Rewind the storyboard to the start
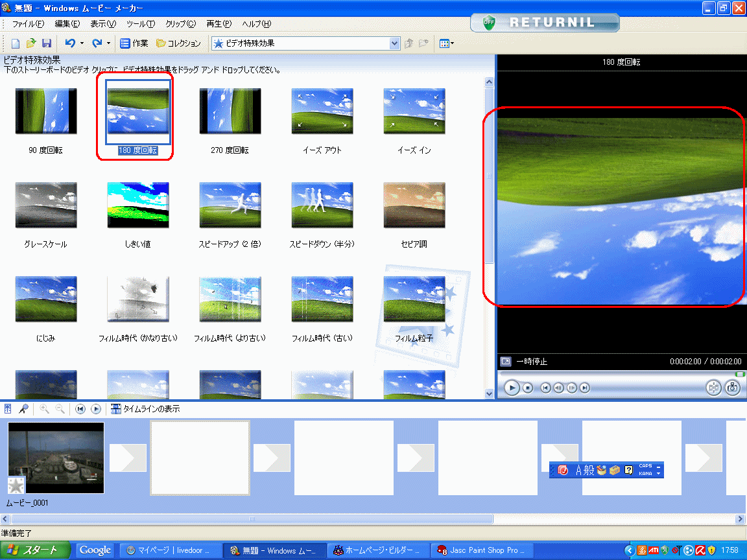747x560 pixels. [80, 408]
